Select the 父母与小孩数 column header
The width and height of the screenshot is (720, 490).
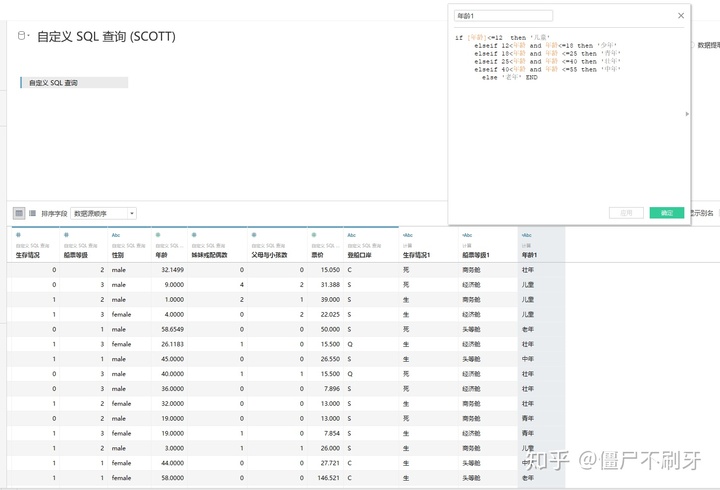click(x=269, y=255)
